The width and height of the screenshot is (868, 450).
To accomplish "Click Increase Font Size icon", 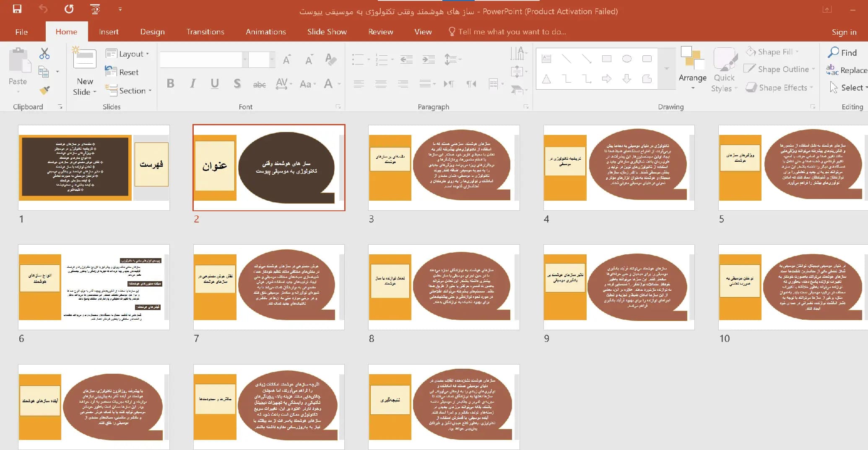I will pos(287,60).
